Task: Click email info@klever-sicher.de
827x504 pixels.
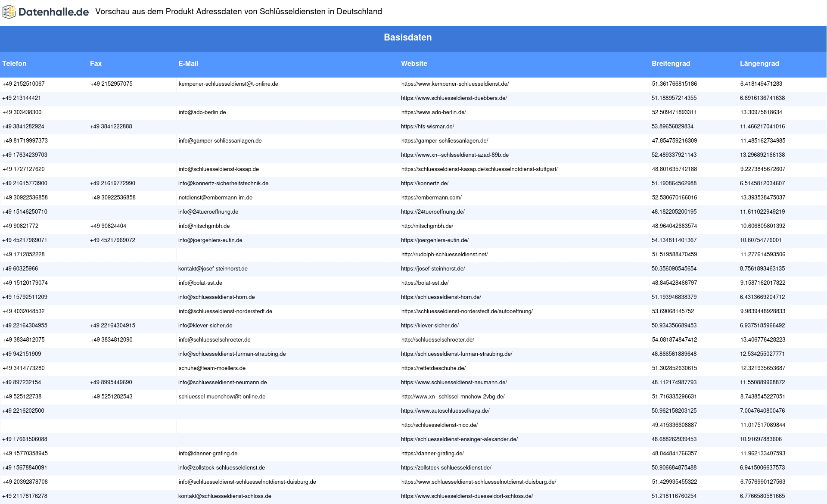Action: tap(205, 326)
